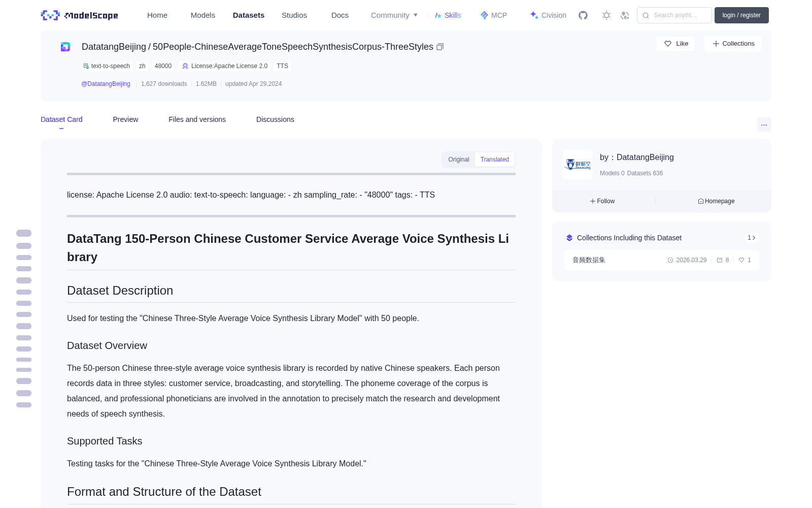Screen dimensions: 812x508
Task: Go to the Home nav item
Action: click(x=157, y=15)
